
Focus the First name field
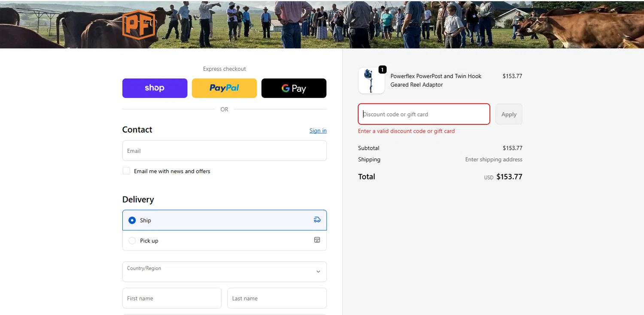coord(172,298)
